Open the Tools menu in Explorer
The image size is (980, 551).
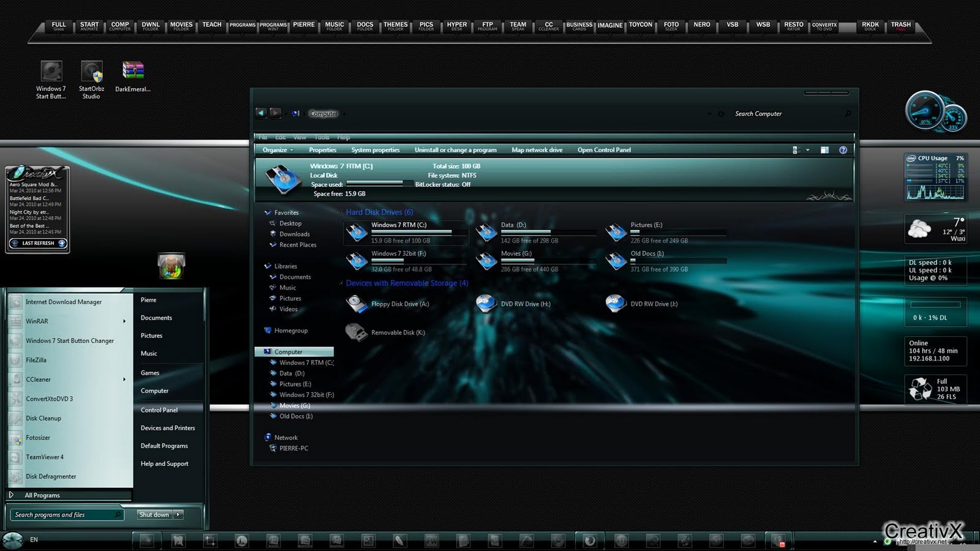[x=322, y=137]
